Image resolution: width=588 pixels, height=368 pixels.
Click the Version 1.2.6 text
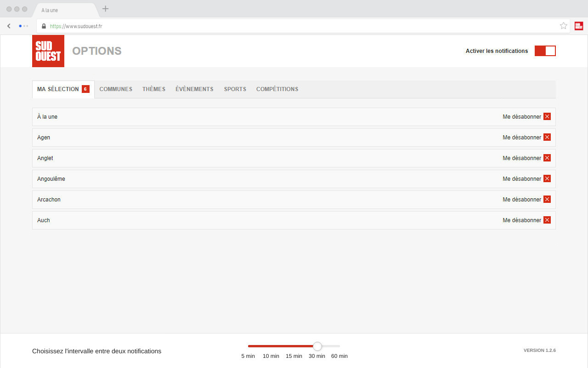[540, 351]
